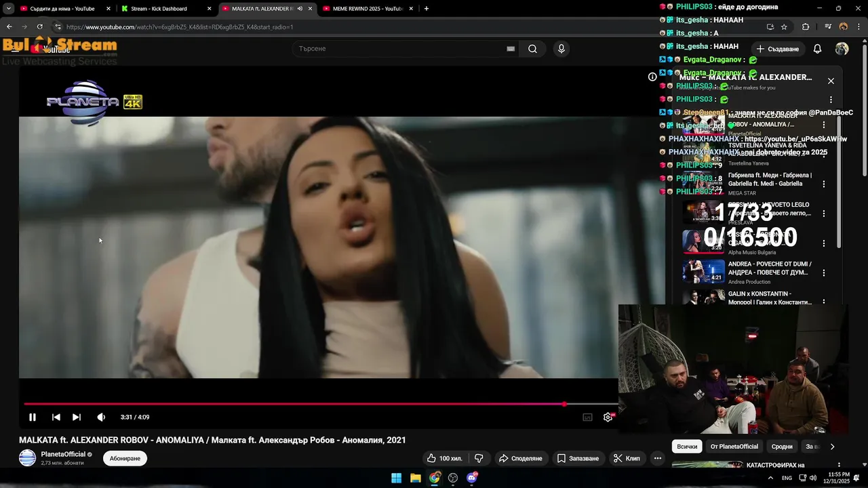
Task: Close the Stream - Kick Dashboard tab
Action: coord(209,9)
